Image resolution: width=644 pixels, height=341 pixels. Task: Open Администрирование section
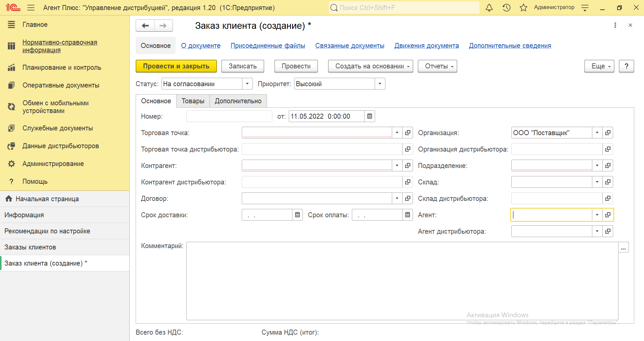(x=64, y=164)
